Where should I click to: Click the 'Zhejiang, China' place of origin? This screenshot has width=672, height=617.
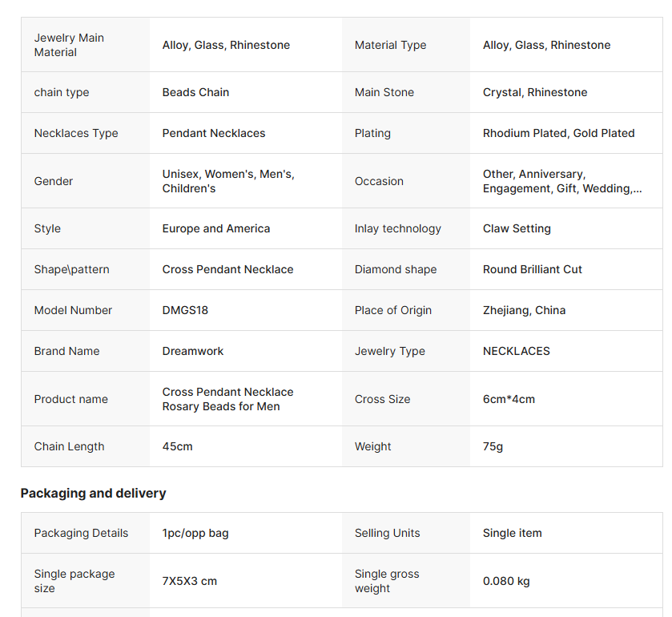tap(524, 310)
